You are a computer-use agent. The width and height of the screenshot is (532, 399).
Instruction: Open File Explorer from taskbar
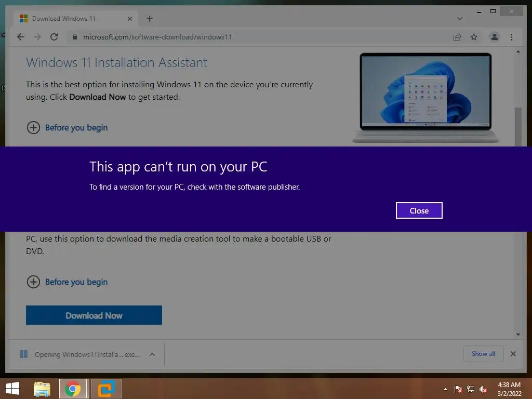click(x=42, y=389)
